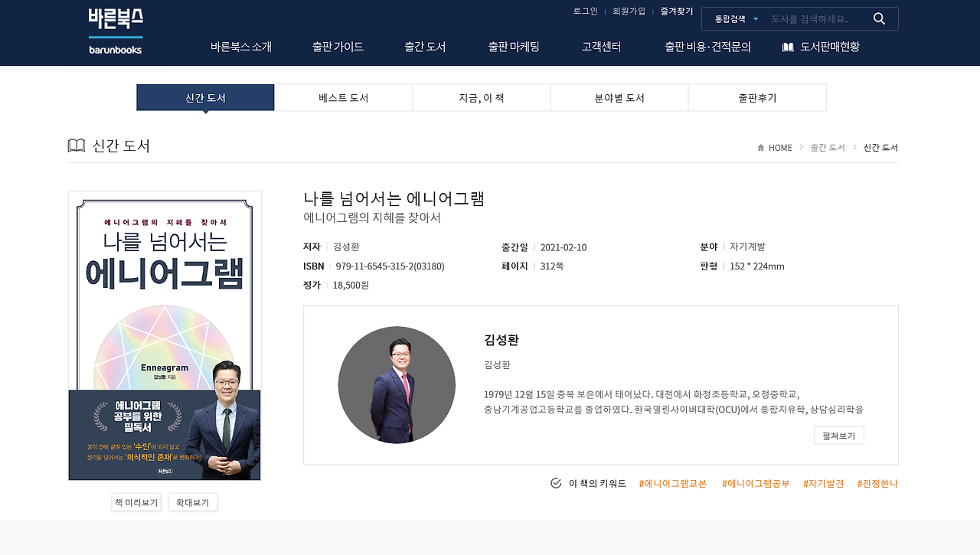This screenshot has width=980, height=555.
Task: Open the 출간 도서 main menu
Action: pyautogui.click(x=425, y=47)
